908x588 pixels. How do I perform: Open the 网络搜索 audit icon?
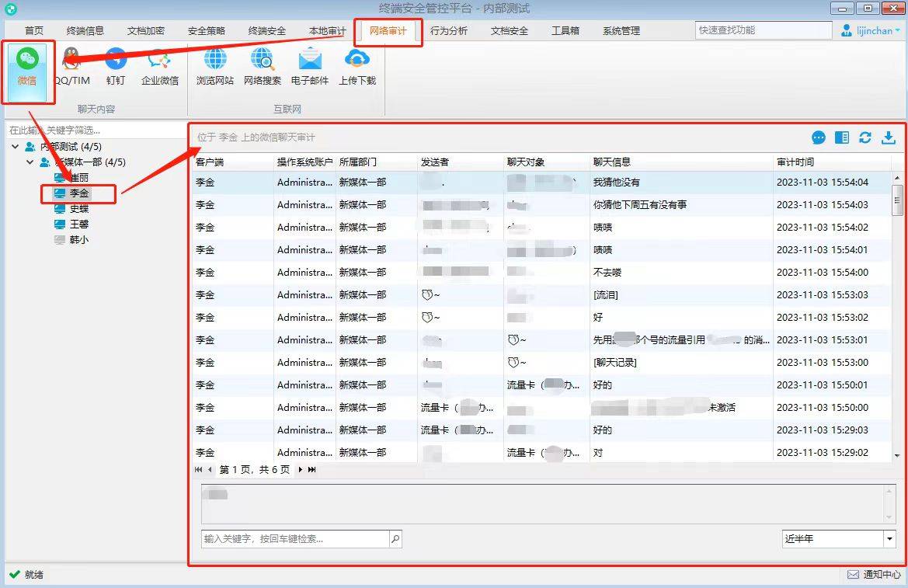(x=263, y=68)
